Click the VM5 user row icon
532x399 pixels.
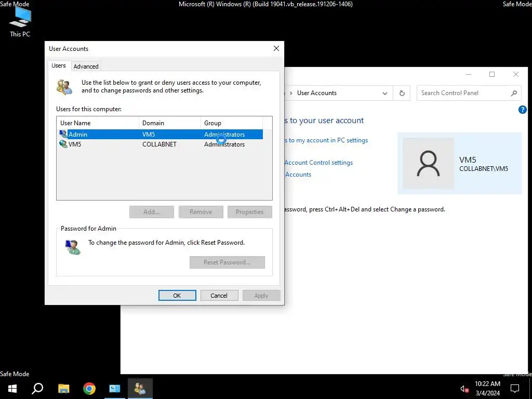click(x=63, y=144)
